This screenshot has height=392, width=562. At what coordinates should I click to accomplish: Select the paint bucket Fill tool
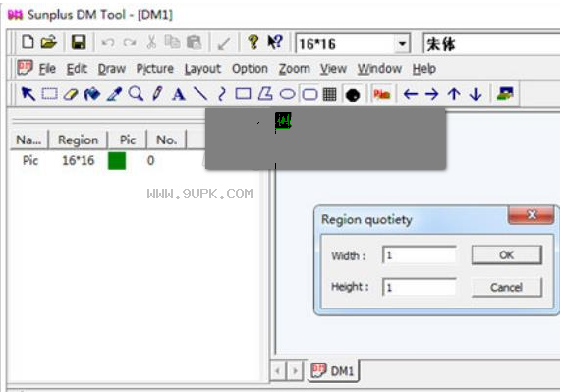[92, 94]
